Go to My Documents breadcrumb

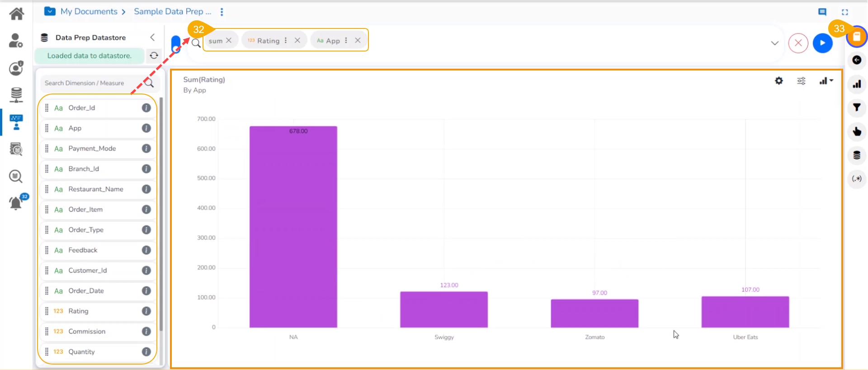click(89, 12)
